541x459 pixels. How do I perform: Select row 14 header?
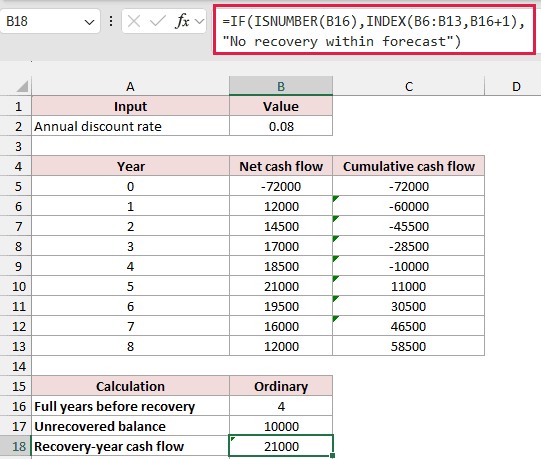[x=16, y=366]
